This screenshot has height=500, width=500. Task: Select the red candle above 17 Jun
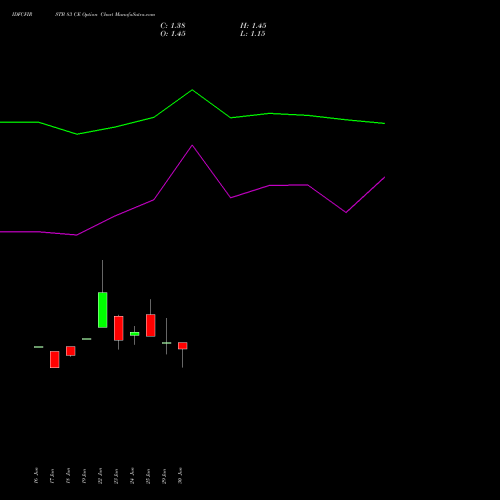55,359
